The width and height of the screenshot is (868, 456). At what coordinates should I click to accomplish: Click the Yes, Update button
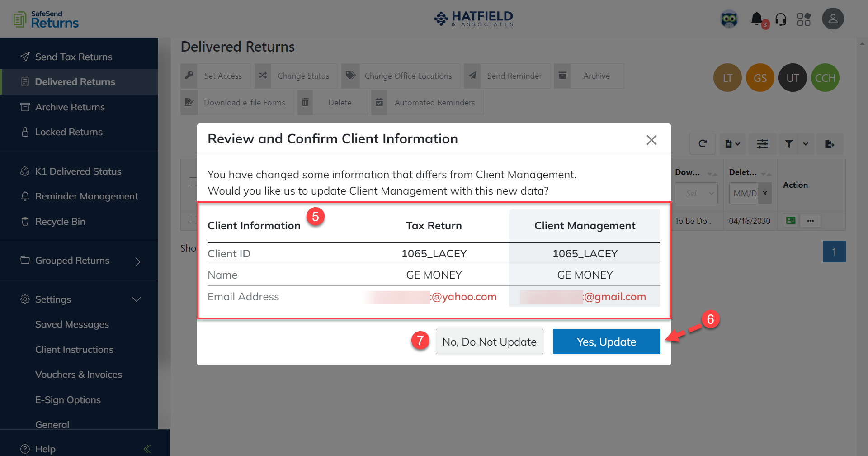coord(606,342)
